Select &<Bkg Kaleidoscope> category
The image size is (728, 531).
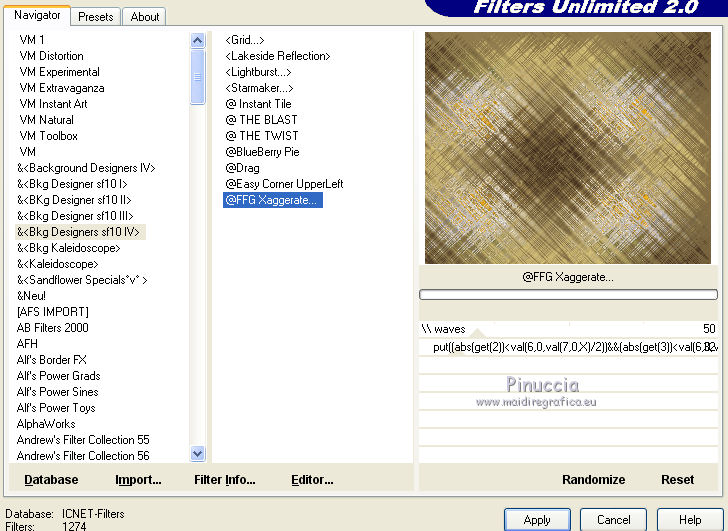tap(69, 248)
